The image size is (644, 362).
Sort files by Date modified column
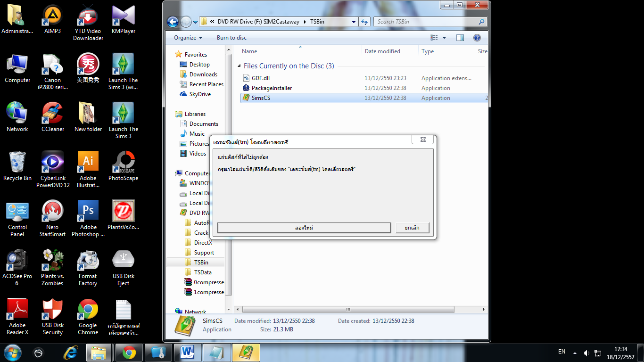382,51
